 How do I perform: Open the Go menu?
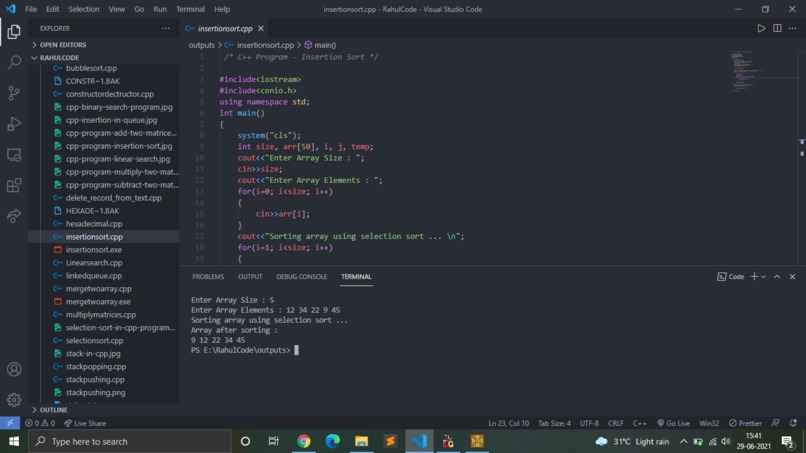click(x=139, y=9)
